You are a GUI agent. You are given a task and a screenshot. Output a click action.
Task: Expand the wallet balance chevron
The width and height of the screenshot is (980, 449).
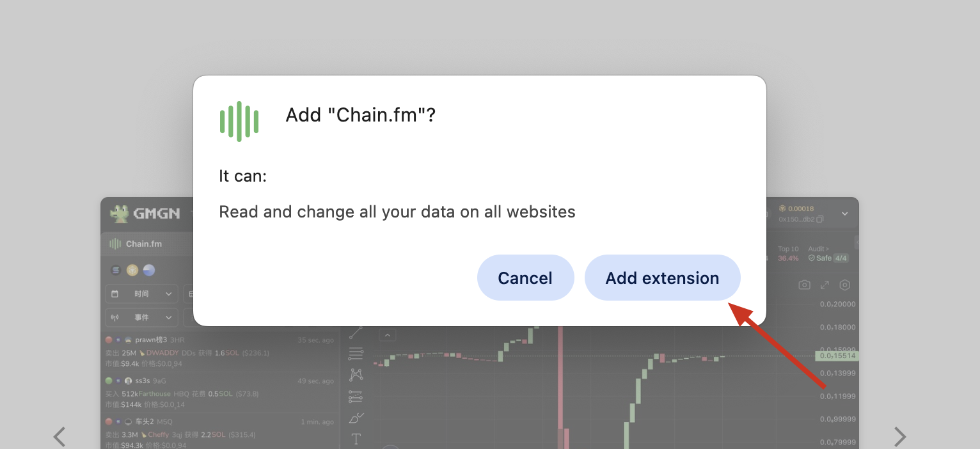pyautogui.click(x=845, y=214)
